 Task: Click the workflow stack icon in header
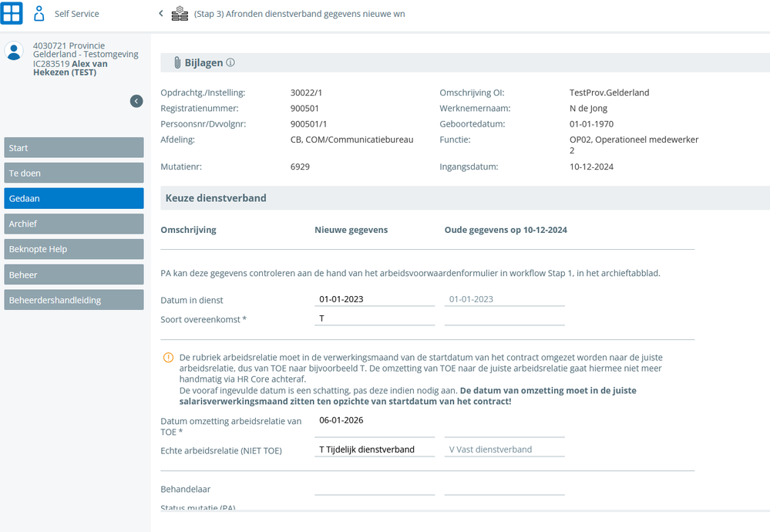tap(180, 14)
